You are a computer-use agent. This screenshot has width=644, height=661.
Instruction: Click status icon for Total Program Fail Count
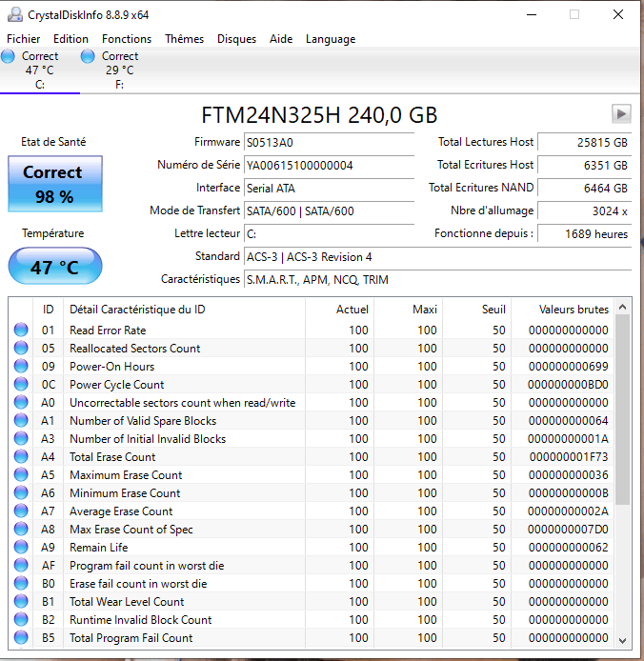coord(21,638)
